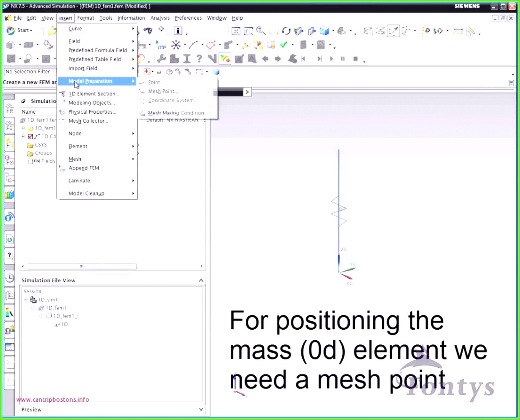Click the Roles people sidebar icon
Viewport: 520px width, 420px height.
9,329
